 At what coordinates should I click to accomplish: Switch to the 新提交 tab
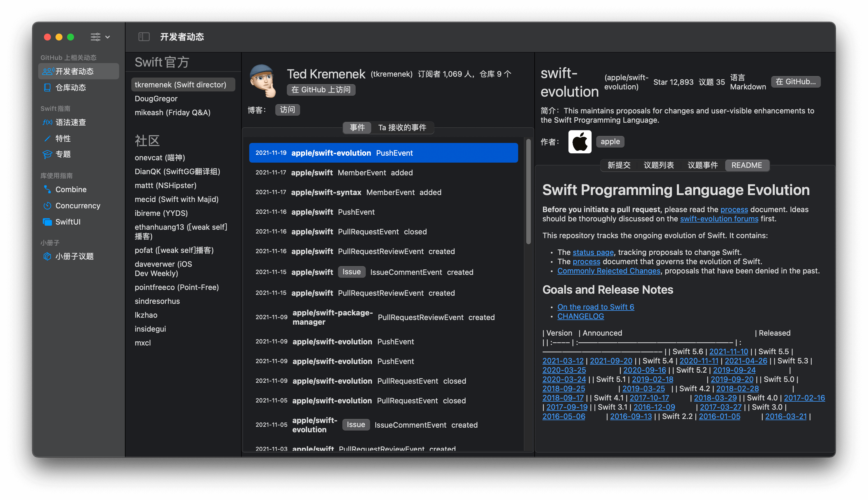pyautogui.click(x=618, y=165)
